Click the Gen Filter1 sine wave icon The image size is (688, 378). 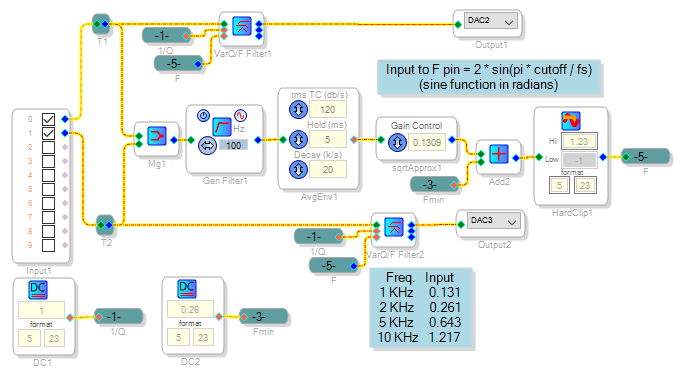tap(240, 115)
